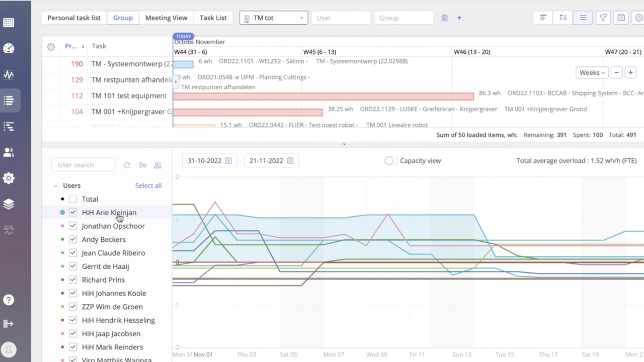
Task: Click the Select all link
Action: 148,186
